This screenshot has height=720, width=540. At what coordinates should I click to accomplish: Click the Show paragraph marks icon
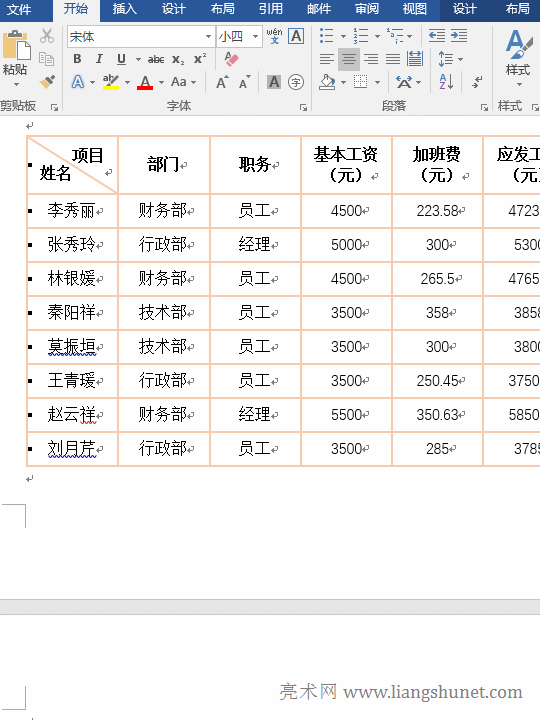coord(477,82)
